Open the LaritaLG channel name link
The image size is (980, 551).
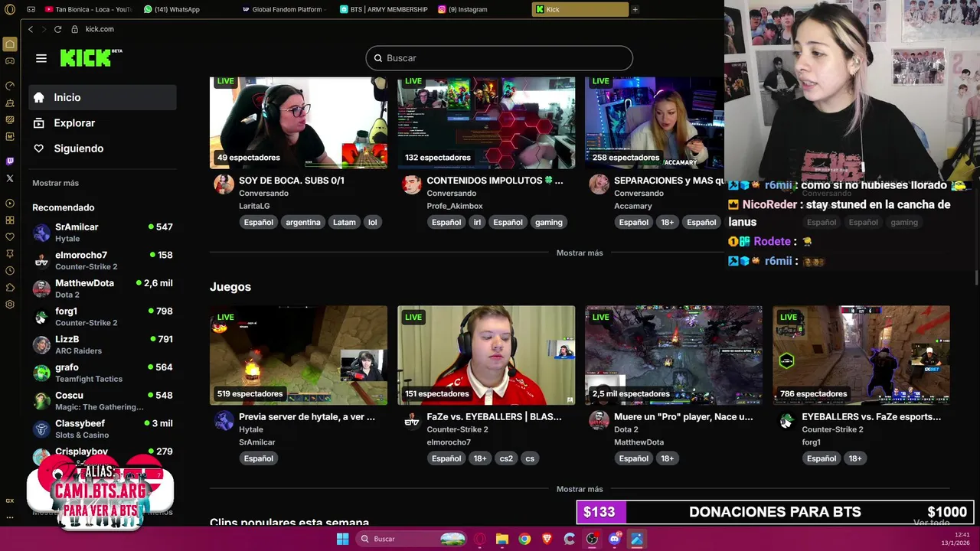click(x=254, y=206)
